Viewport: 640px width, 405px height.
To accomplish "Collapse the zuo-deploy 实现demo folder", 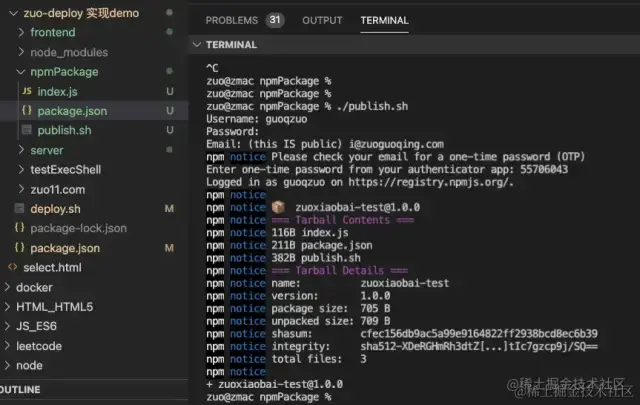I will click(13, 13).
